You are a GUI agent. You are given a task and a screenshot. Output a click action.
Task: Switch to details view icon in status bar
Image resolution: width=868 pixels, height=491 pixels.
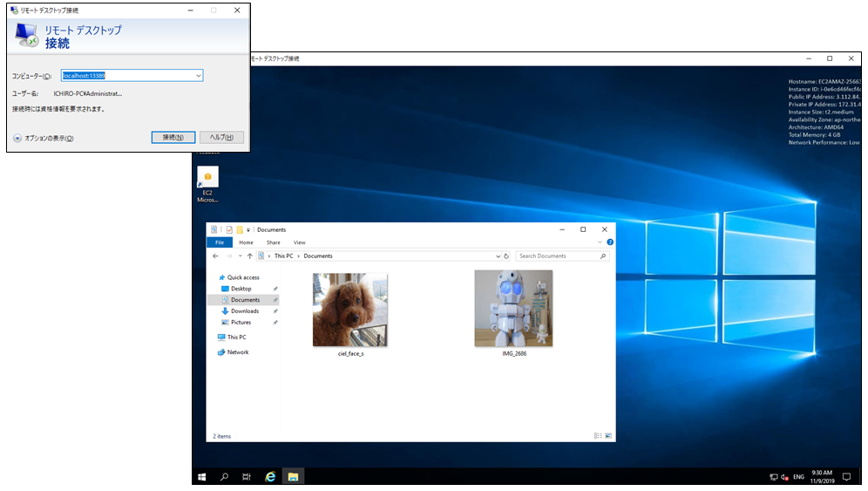tap(598, 435)
